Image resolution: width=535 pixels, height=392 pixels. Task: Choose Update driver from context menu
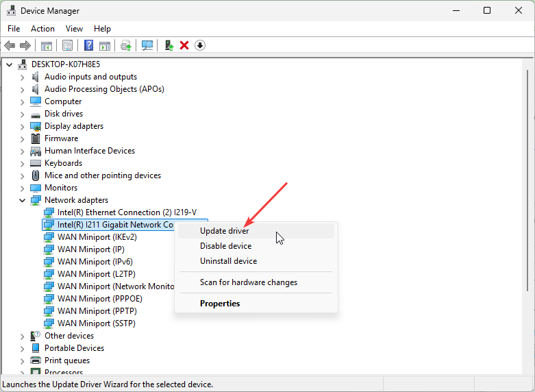click(224, 231)
